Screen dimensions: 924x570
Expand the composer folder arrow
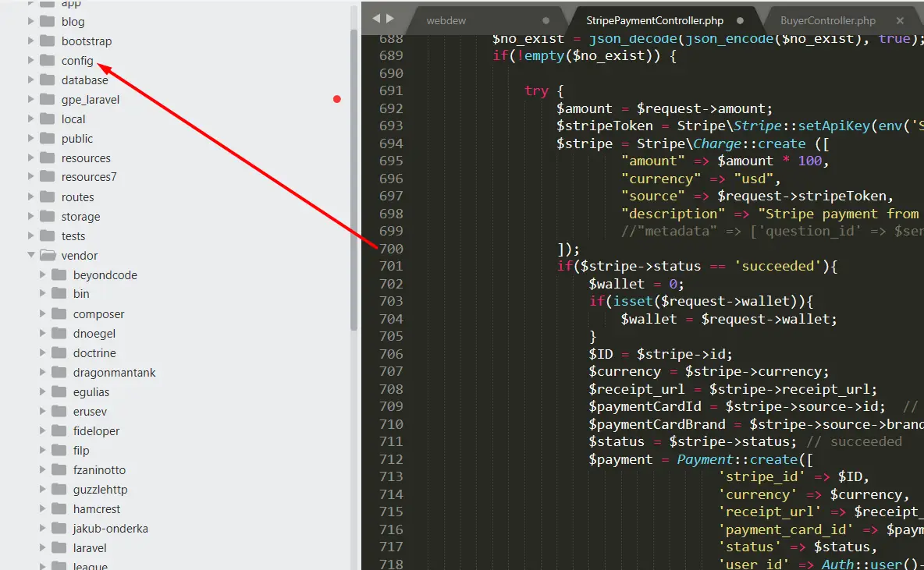point(42,314)
